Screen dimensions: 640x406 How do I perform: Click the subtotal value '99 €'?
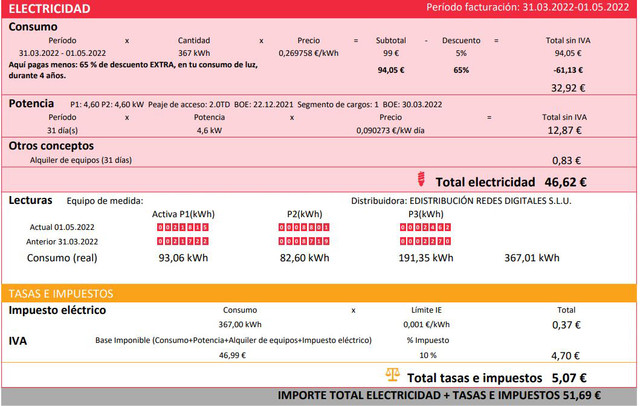tap(391, 53)
